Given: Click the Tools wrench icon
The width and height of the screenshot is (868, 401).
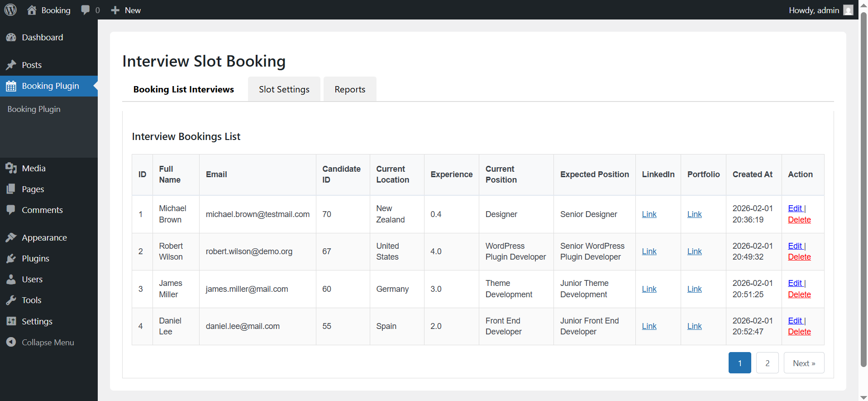Looking at the screenshot, I should pos(11,300).
